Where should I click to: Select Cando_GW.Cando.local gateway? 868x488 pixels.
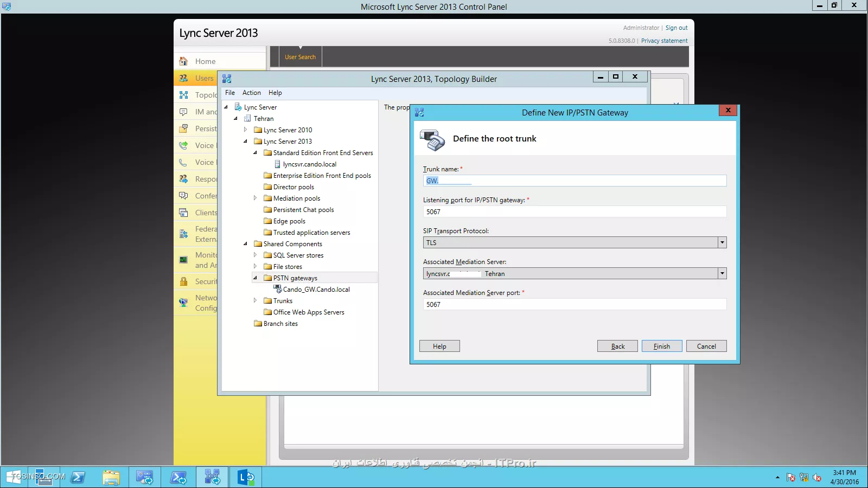(316, 290)
